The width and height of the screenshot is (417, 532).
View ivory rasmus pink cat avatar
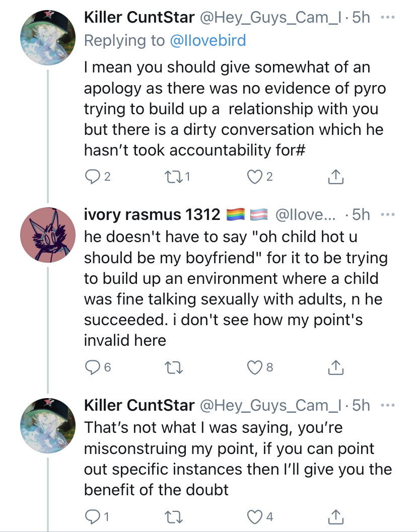tap(48, 235)
